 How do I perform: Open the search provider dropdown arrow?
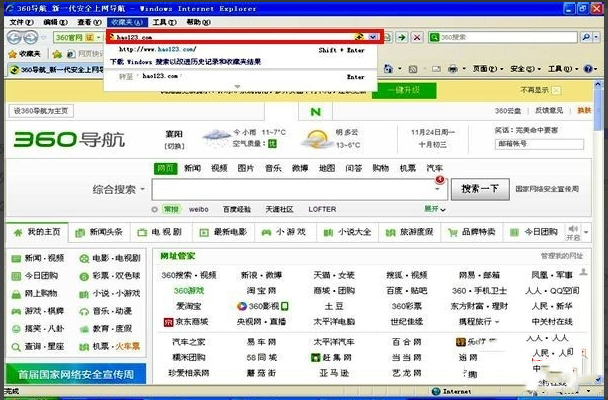596,37
